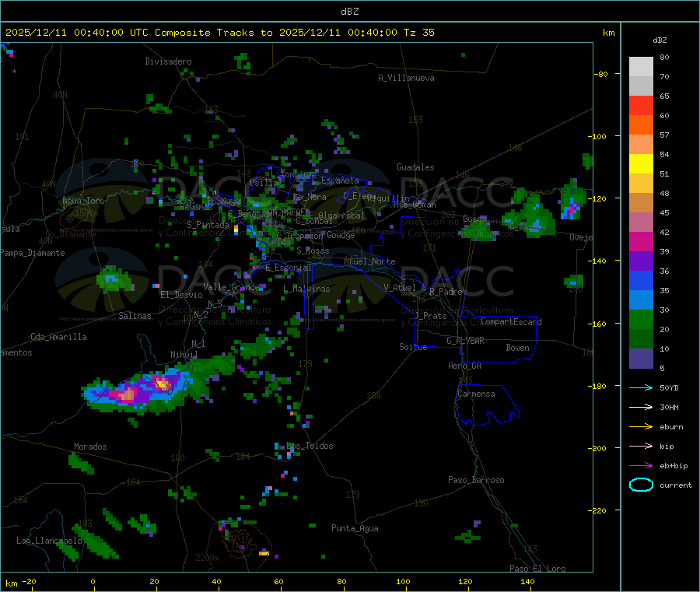Click the composite tracks timestamp header text

click(x=219, y=33)
